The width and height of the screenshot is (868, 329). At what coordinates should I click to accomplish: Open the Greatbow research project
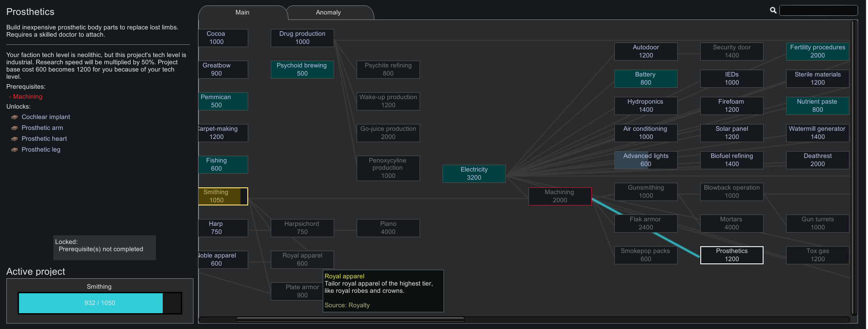coord(223,70)
